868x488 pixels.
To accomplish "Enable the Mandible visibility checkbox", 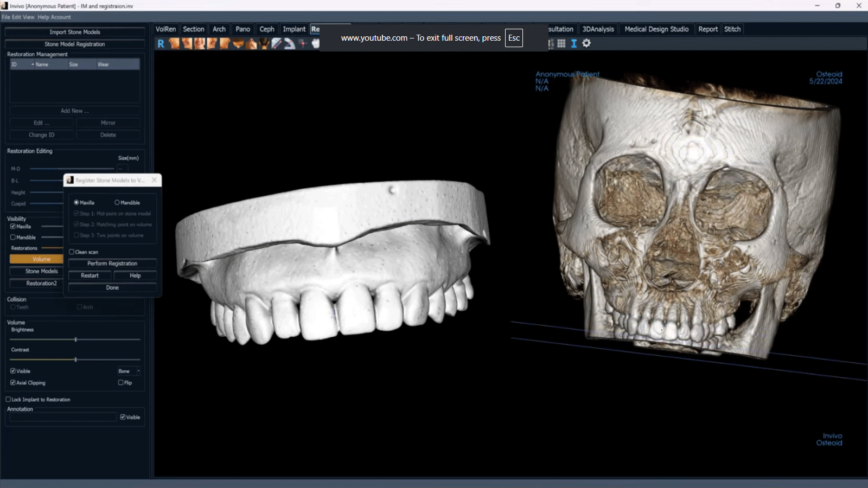I will point(12,237).
